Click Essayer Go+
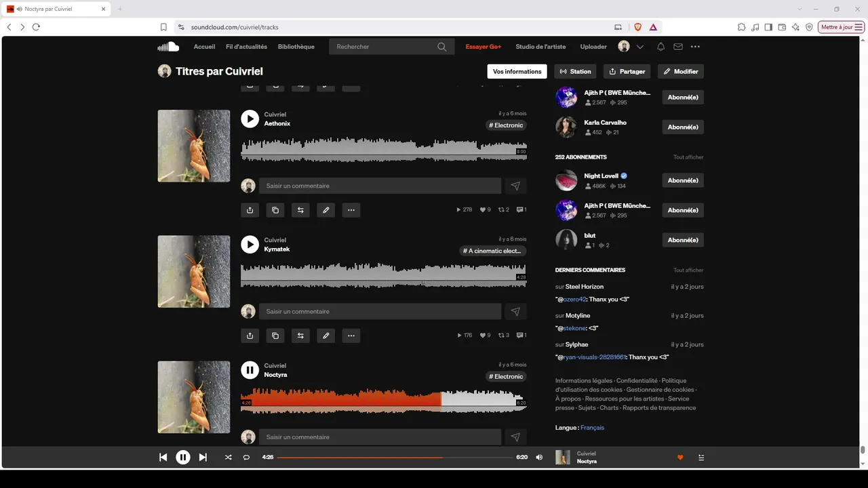This screenshot has width=868, height=488. [x=484, y=47]
